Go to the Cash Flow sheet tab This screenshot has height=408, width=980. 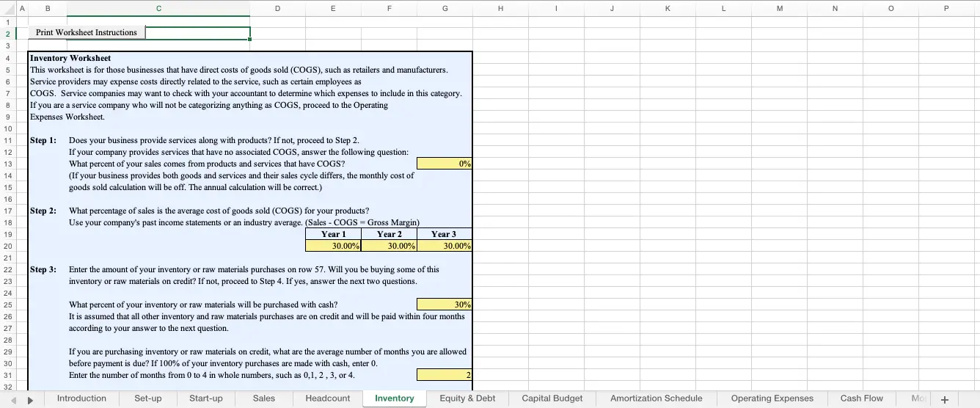pos(861,398)
